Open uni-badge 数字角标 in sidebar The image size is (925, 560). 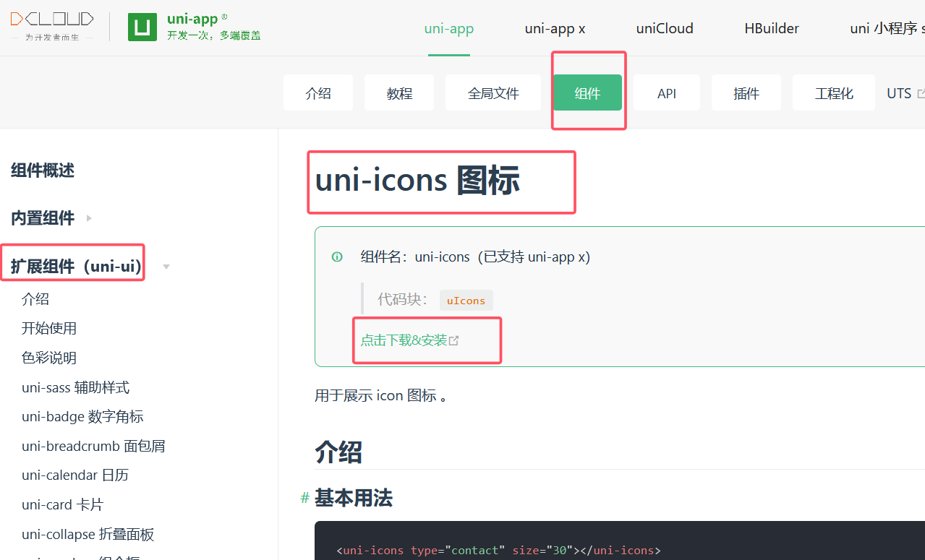click(82, 417)
